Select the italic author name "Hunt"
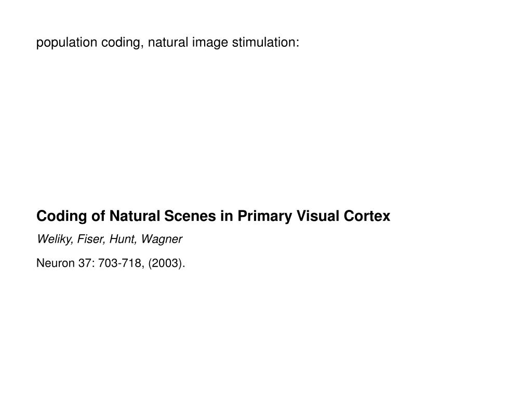The width and height of the screenshot is (532, 399). (123, 239)
